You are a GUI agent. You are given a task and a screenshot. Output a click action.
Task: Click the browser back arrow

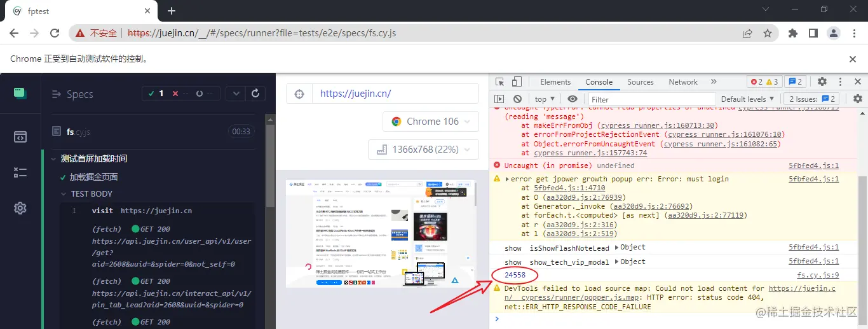coord(15,33)
